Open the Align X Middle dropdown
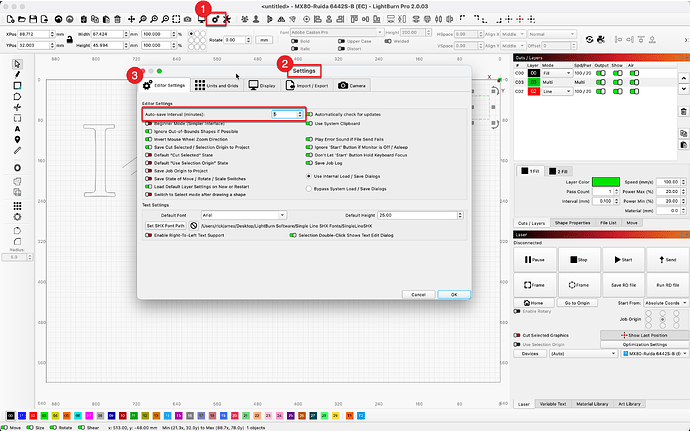 click(513, 34)
